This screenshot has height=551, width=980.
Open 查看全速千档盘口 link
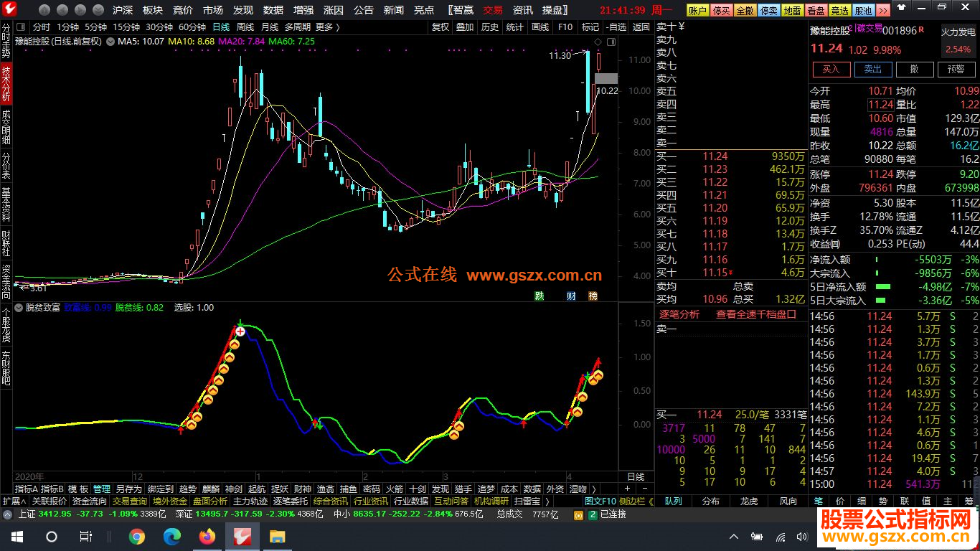756,314
